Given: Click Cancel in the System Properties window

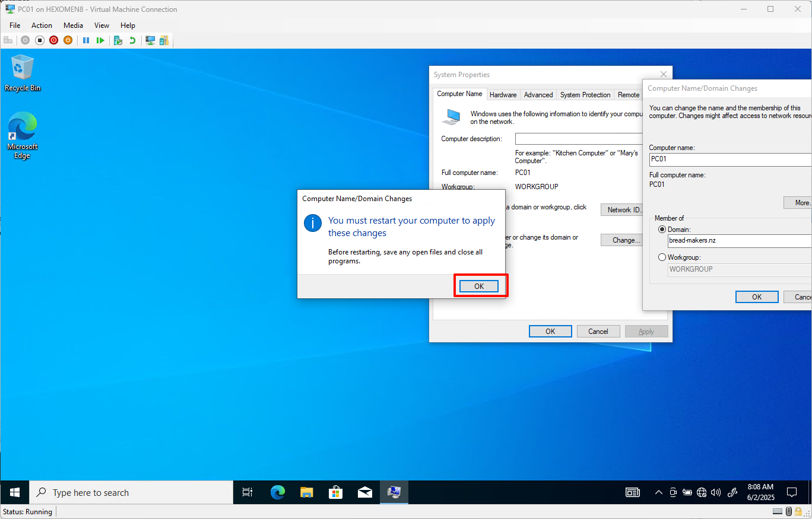Looking at the screenshot, I should (x=598, y=332).
